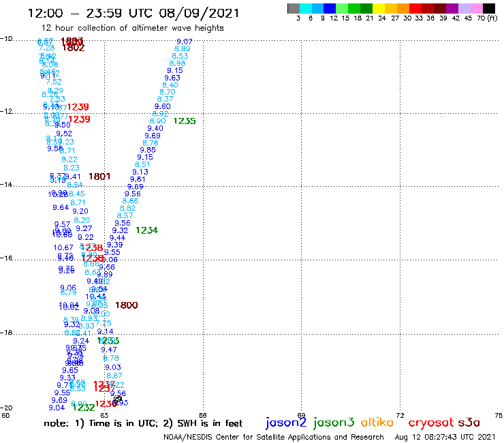Select the 'jason3' satellite legend label

(334, 423)
